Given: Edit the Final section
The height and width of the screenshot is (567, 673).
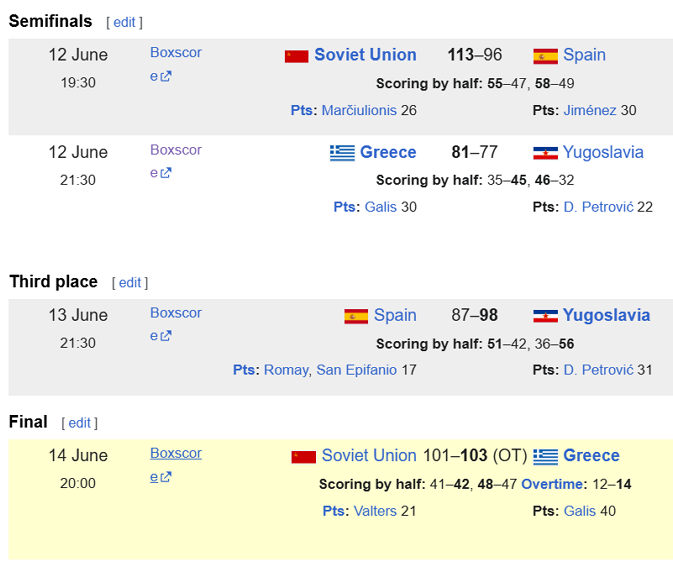Looking at the screenshot, I should pos(79,423).
